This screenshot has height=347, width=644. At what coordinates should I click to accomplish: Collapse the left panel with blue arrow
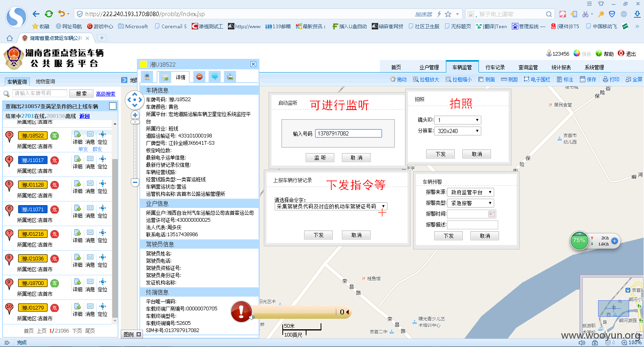click(x=124, y=80)
